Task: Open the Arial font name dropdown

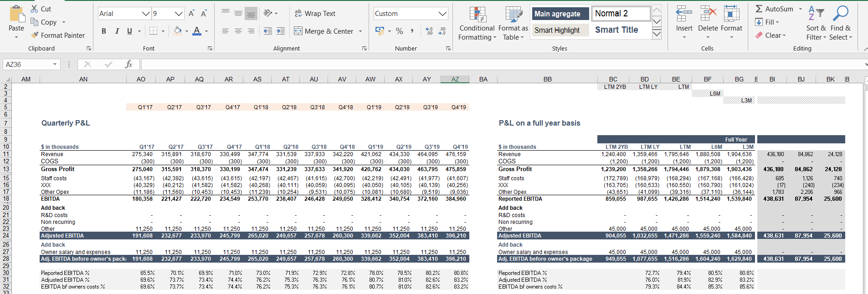Action: [146, 14]
